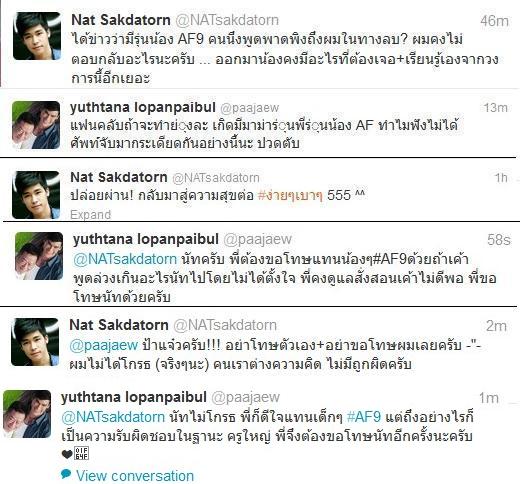The width and height of the screenshot is (520, 484).
Task: Click yuthtana avatar in 13m tweet
Action: point(36,125)
